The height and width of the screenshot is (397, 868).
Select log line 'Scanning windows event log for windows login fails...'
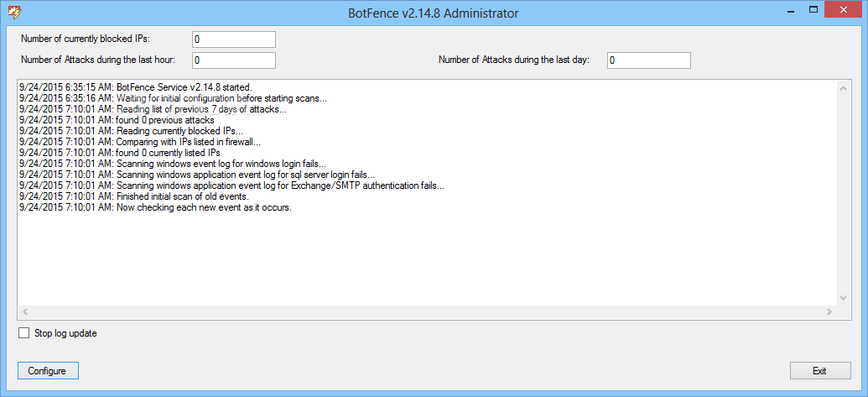pyautogui.click(x=172, y=164)
